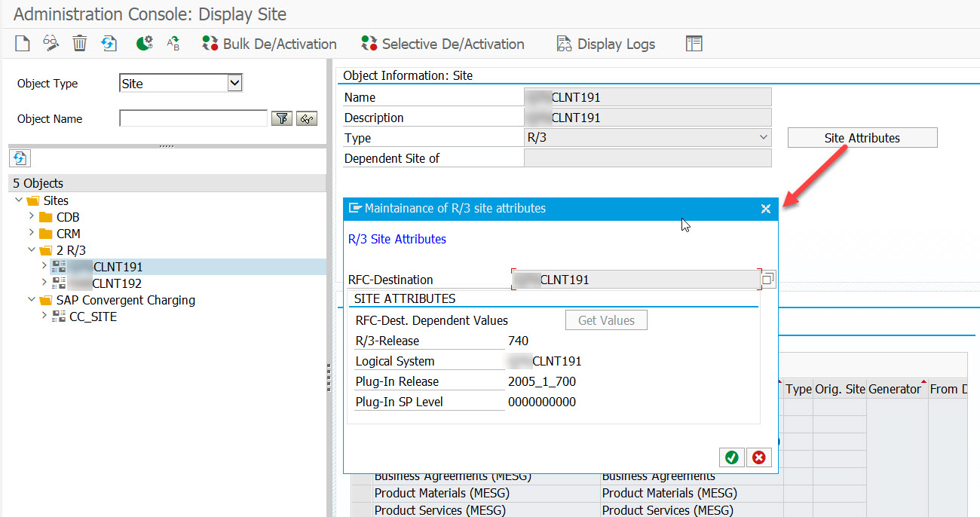Open the Type dropdown displaying R/3
The image size is (980, 517).
(x=764, y=138)
